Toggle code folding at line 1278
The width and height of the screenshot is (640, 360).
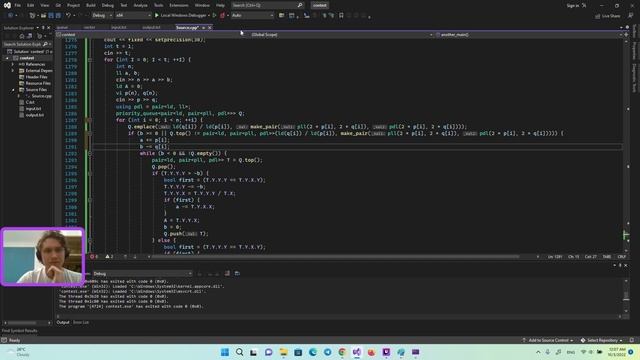pyautogui.click(x=90, y=60)
